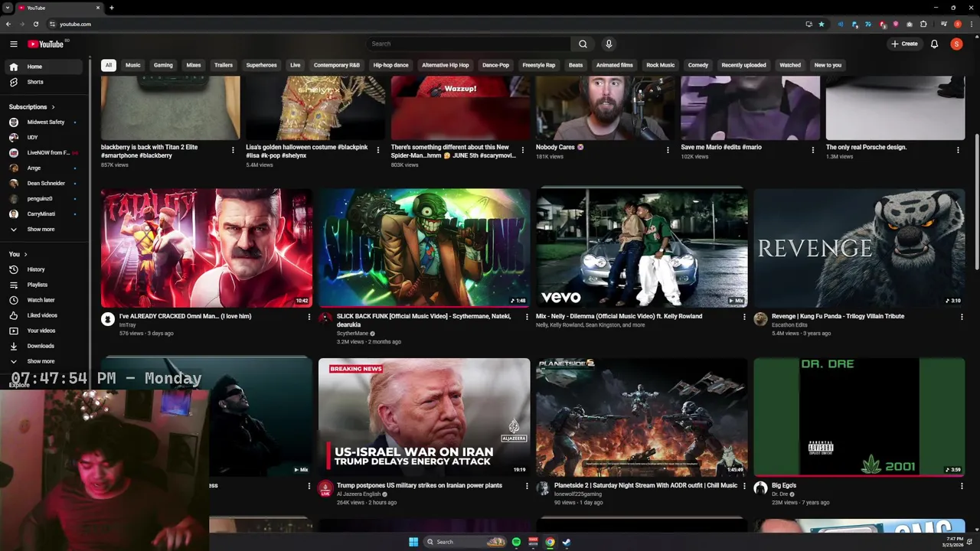Open the YouTube hamburger guide menu

click(14, 44)
